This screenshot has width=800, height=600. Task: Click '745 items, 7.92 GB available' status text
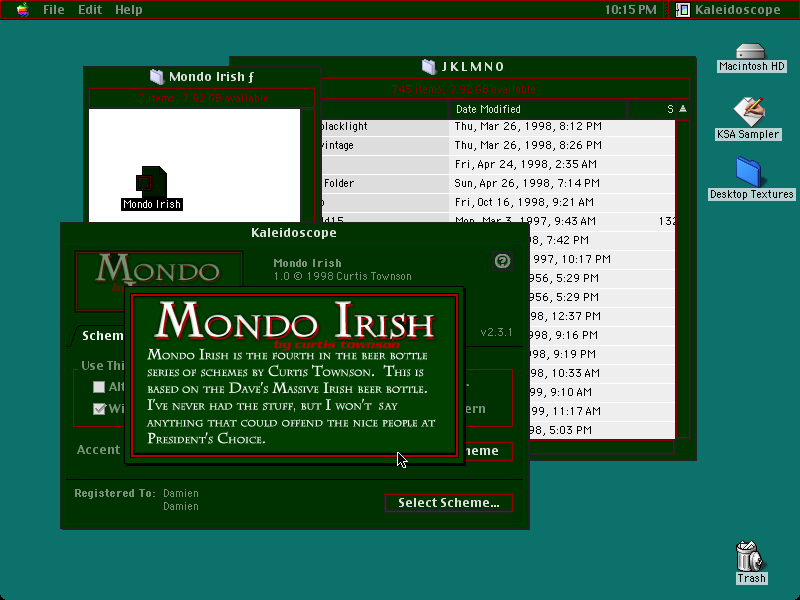pos(464,89)
